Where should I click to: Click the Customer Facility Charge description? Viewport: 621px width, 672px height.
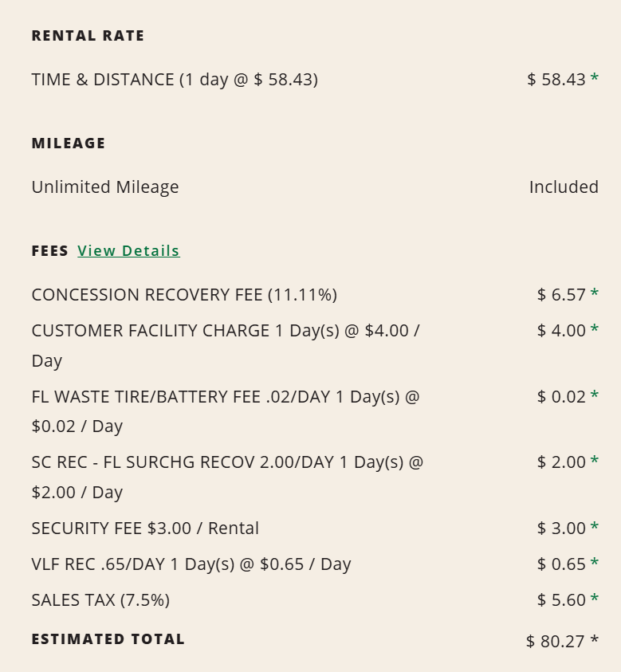[226, 331]
